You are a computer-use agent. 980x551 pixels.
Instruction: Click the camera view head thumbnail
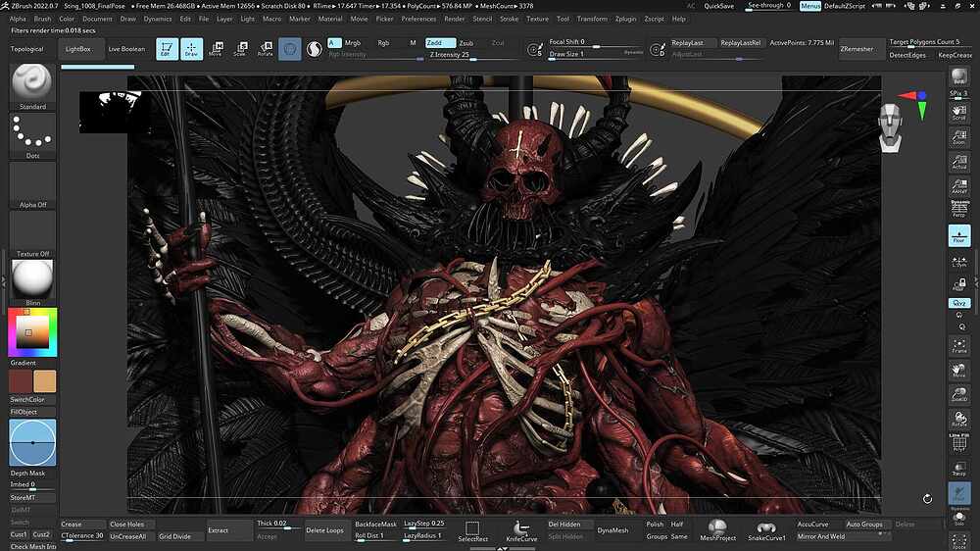pyautogui.click(x=890, y=127)
